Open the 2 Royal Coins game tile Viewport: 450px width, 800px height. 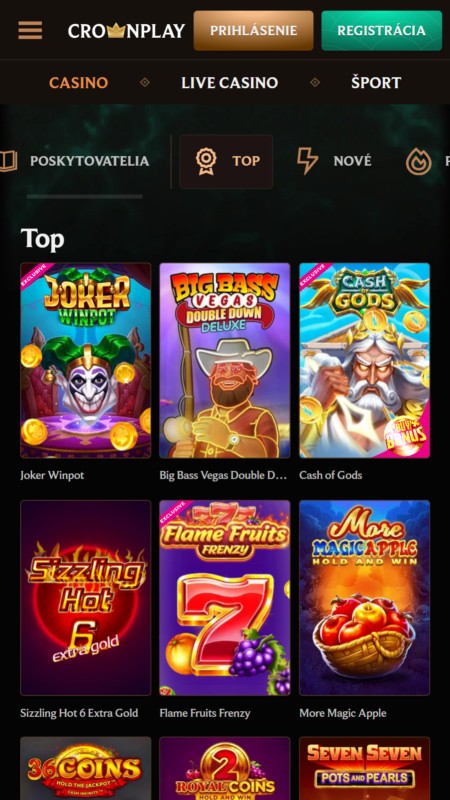click(224, 768)
